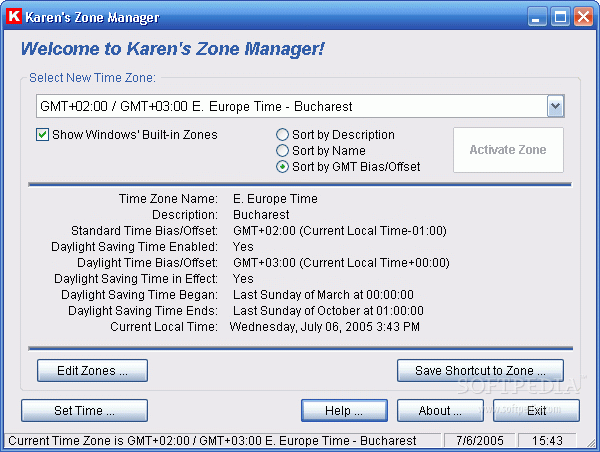The image size is (600, 452).
Task: Click GMT+02:00 (Current Local Time-01:00) text
Action: point(340,231)
